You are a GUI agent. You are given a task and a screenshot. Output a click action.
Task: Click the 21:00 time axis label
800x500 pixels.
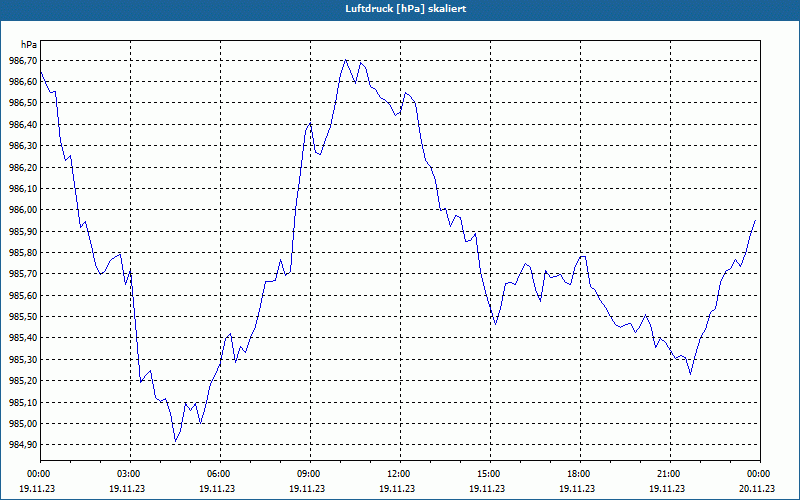[x=670, y=473]
